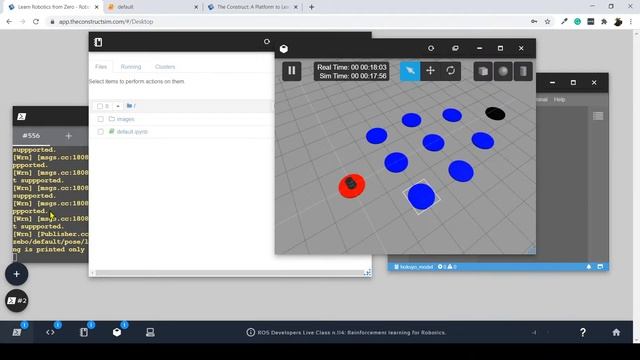
Task: Go back in browser history
Action: (9, 22)
